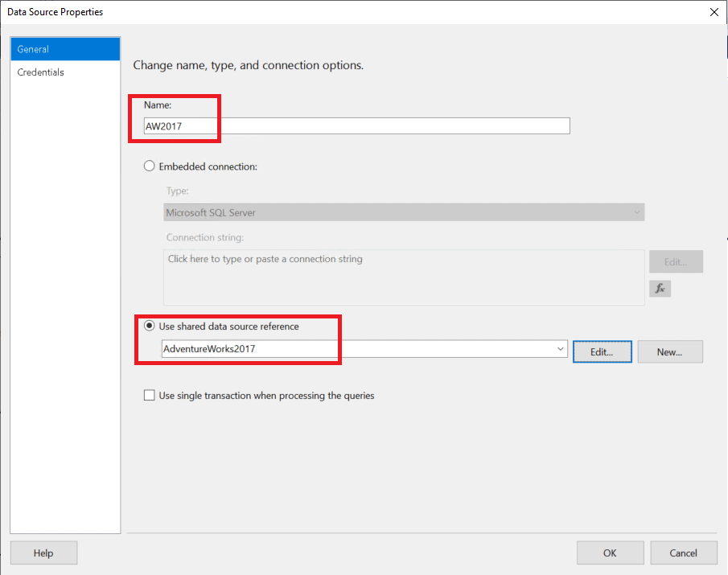Switch to the General page
The image size is (728, 575).
tap(65, 49)
